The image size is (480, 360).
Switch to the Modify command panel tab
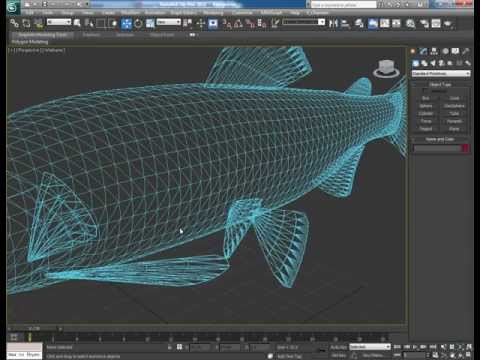423,51
